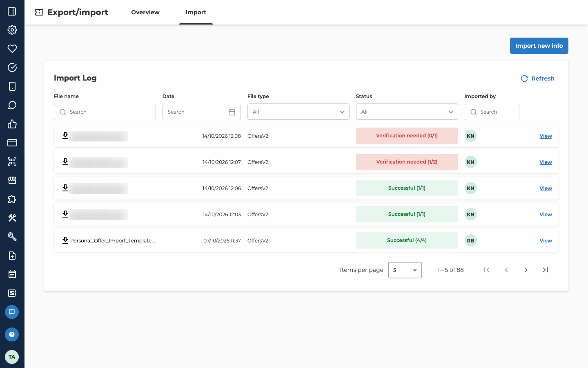Open the circled checkmark sidebar icon
The image size is (588, 368).
pyautogui.click(x=12, y=67)
